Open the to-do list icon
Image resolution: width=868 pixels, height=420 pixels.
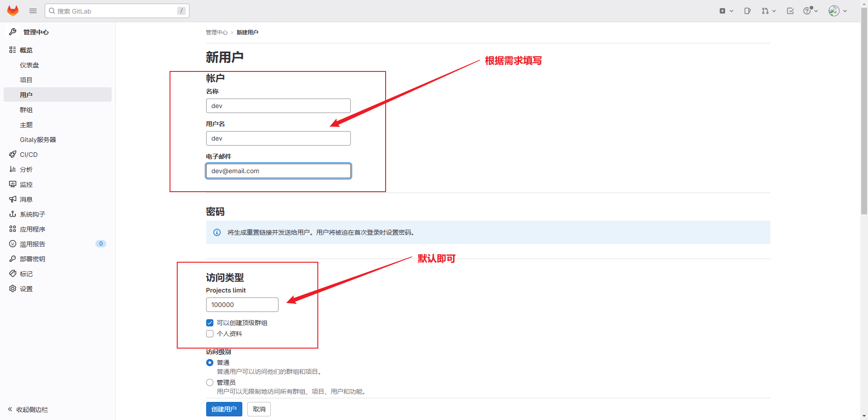790,11
